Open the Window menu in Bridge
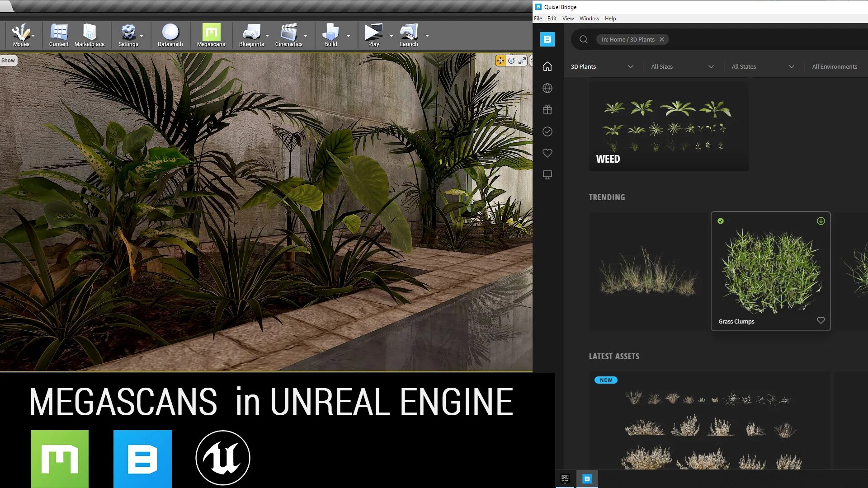The image size is (868, 488). (x=589, y=19)
